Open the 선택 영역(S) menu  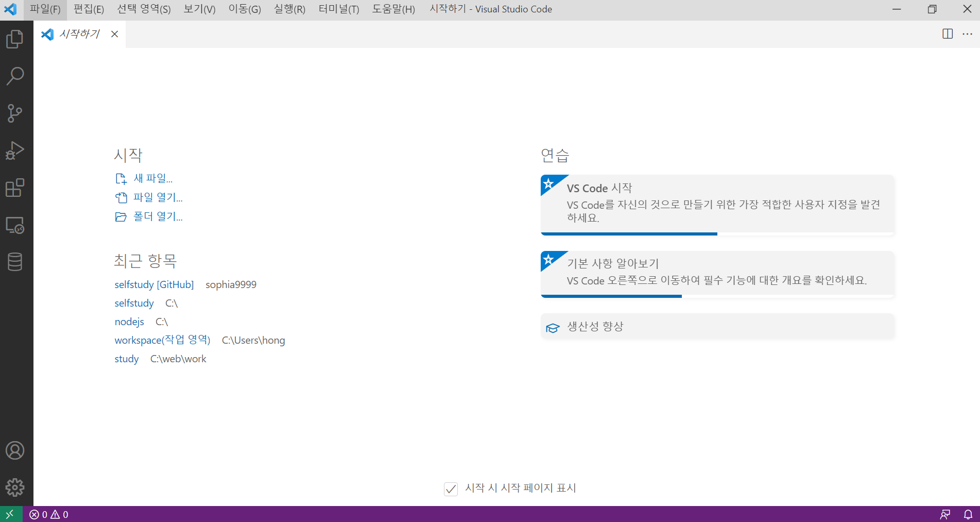pyautogui.click(x=144, y=9)
